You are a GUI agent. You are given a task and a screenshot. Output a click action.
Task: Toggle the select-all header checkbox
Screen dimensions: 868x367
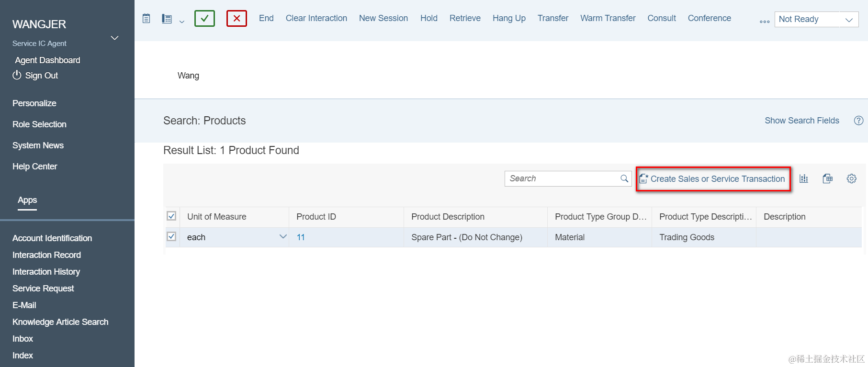tap(171, 216)
